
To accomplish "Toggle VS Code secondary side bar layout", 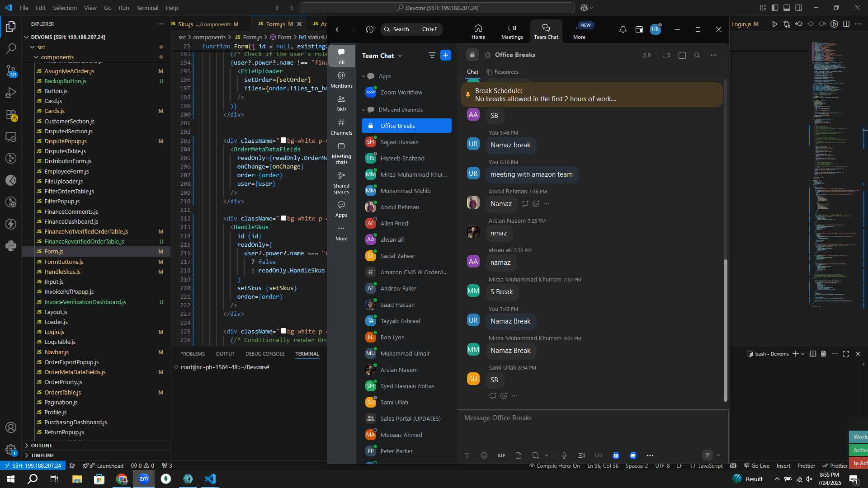I will (x=799, y=8).
